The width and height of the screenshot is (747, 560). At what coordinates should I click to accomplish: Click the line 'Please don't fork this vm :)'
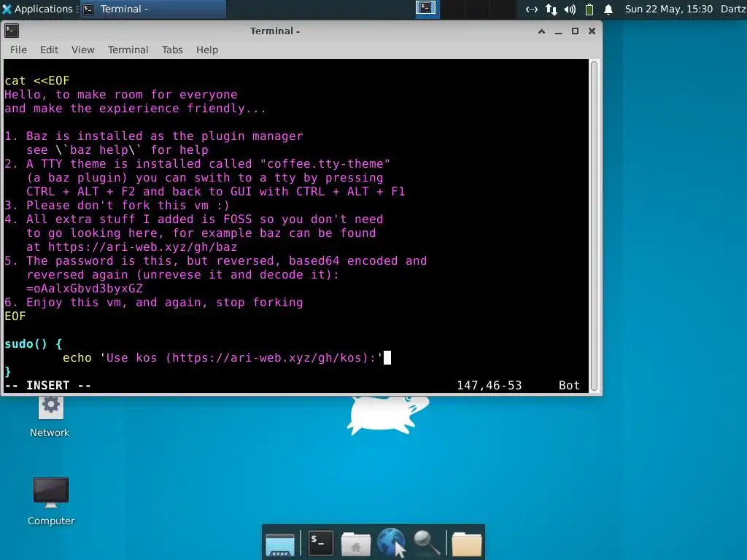click(x=128, y=205)
